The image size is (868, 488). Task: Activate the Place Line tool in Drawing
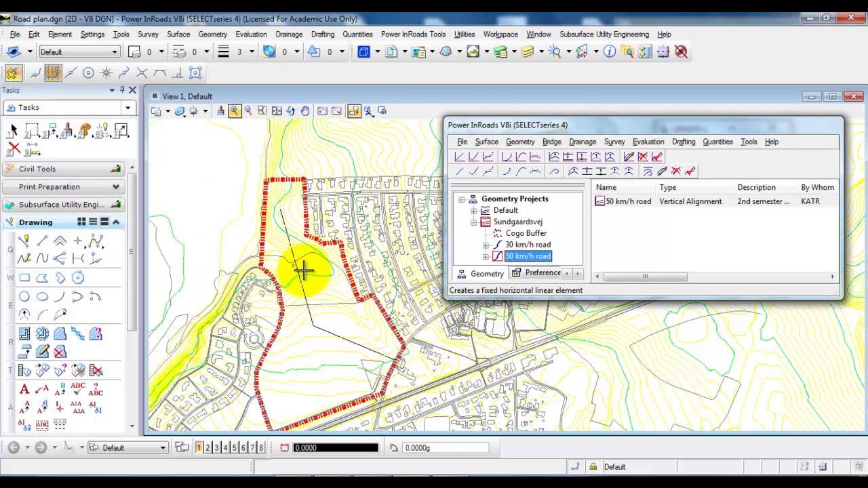(x=42, y=240)
